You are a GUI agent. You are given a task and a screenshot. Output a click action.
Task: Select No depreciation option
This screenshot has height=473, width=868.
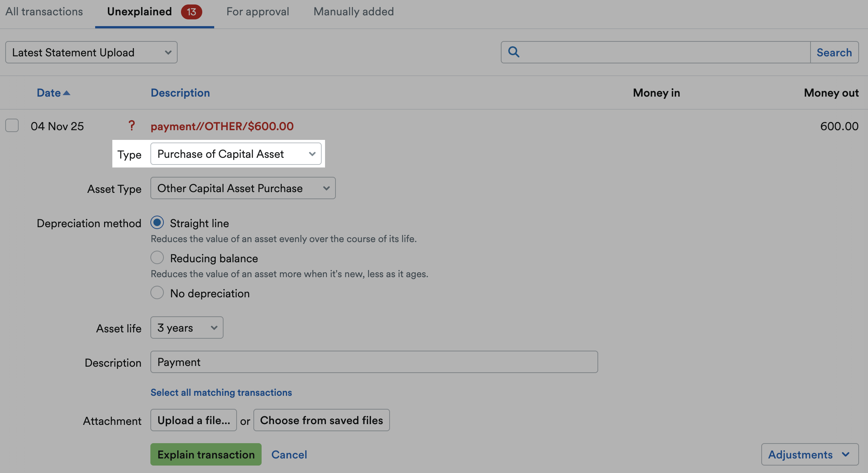coord(157,293)
